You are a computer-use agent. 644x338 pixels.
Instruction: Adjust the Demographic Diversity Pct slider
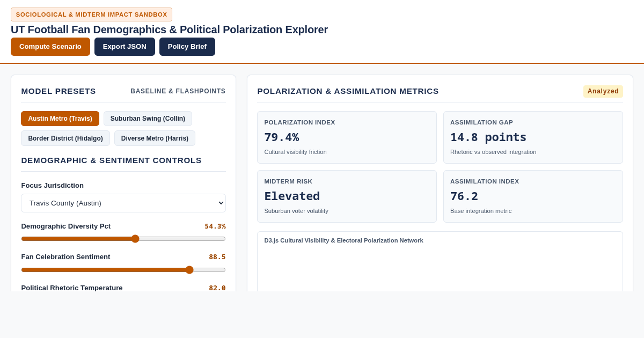click(123, 239)
